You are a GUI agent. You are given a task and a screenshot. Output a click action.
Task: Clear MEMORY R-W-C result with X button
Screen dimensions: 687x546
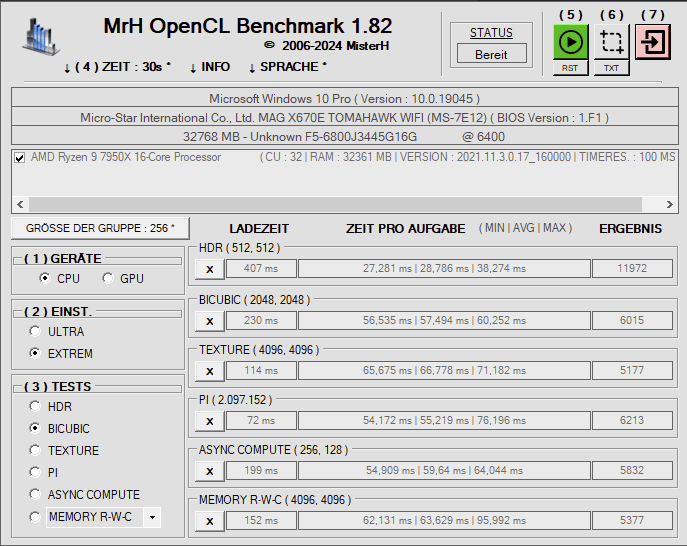pyautogui.click(x=210, y=521)
